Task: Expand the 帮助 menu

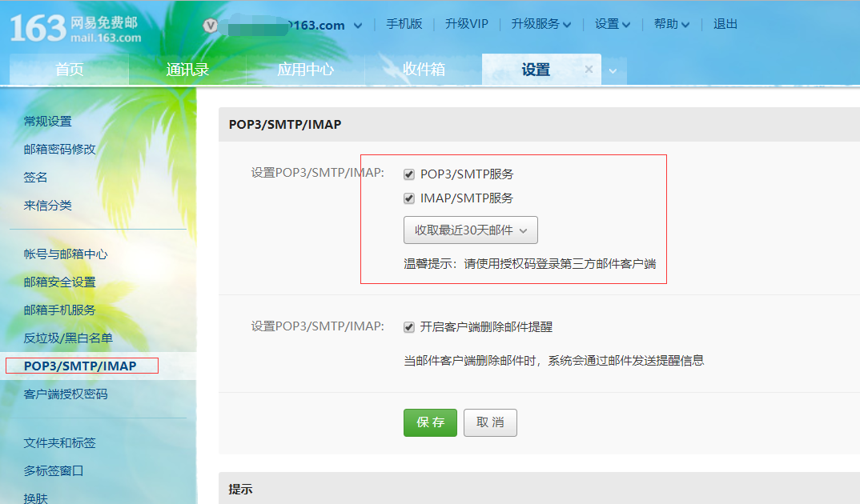Action: click(671, 24)
